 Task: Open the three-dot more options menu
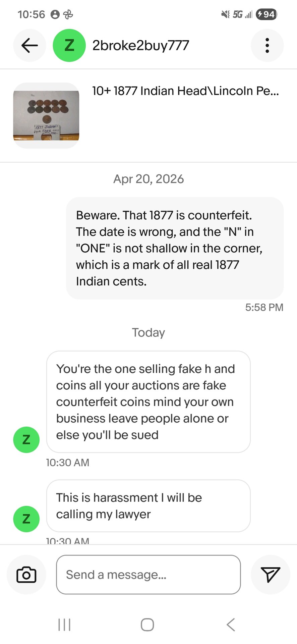coord(267,46)
